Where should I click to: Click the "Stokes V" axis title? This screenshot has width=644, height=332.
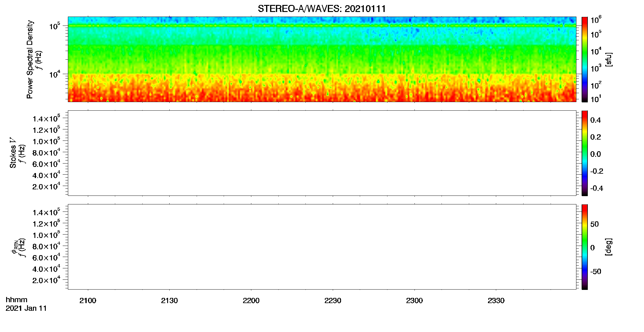click(x=13, y=153)
